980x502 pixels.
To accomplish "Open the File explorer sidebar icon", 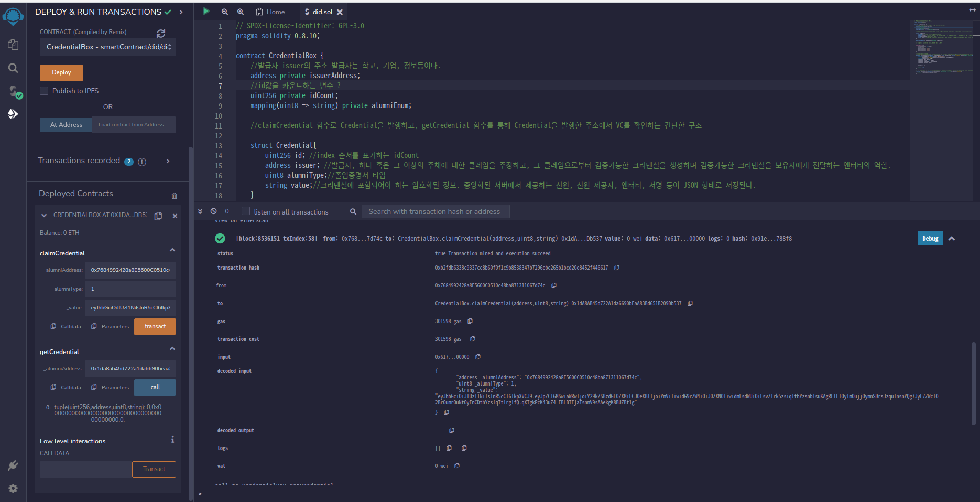I will tap(13, 45).
